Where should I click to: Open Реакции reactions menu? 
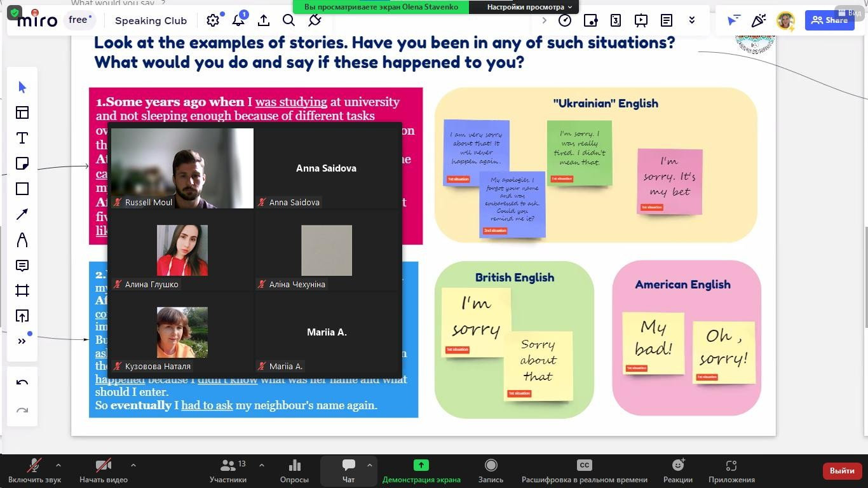(678, 471)
